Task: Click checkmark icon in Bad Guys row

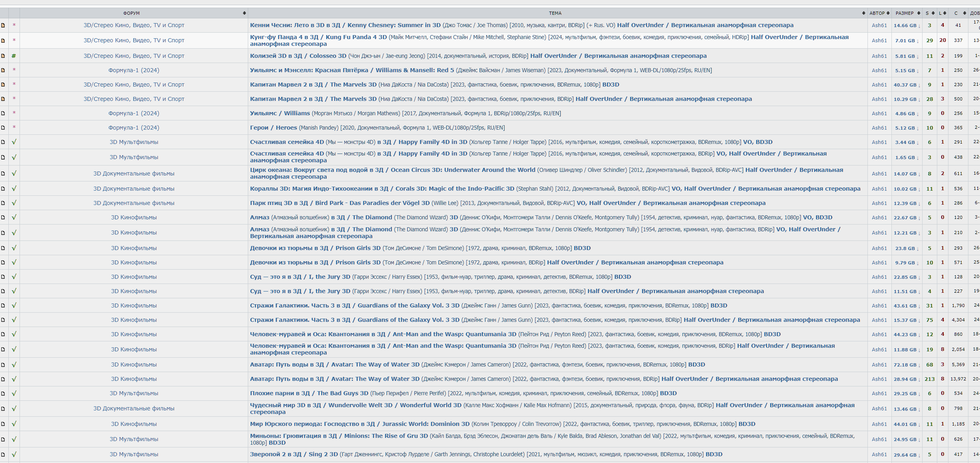Action: [x=14, y=393]
